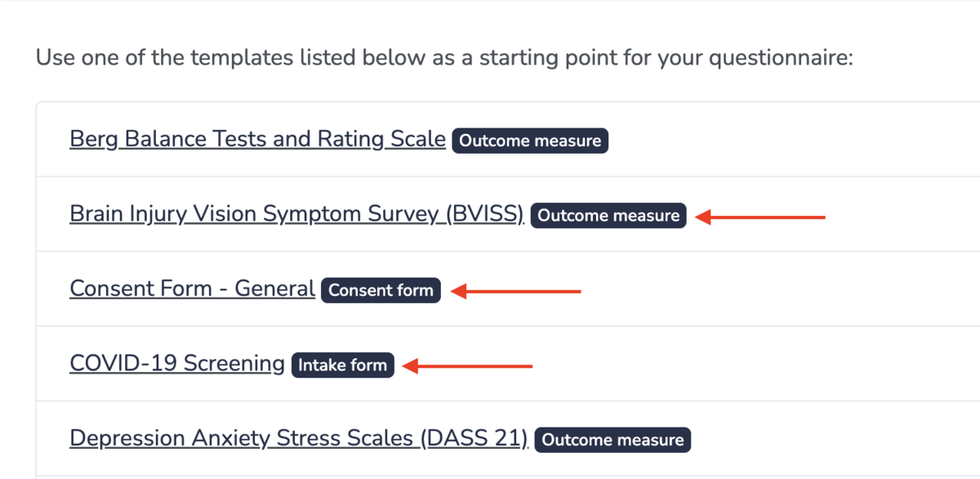Click the Outcome measure badge beside Berg Balance
The image size is (980, 479).
[x=529, y=141]
